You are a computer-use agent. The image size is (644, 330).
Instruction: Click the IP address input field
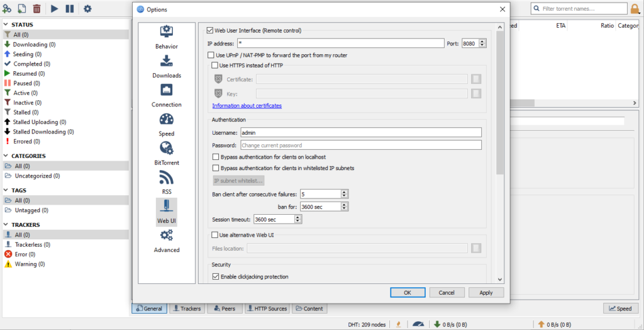pyautogui.click(x=340, y=43)
